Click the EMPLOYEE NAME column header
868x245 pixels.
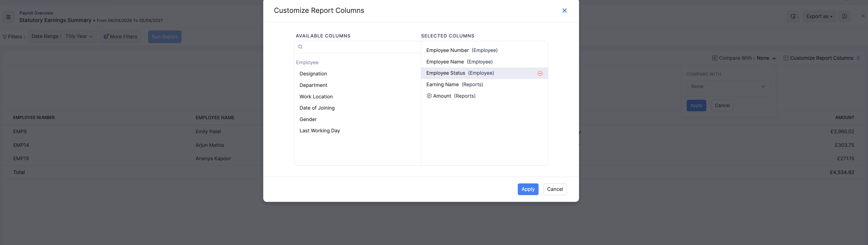click(215, 117)
